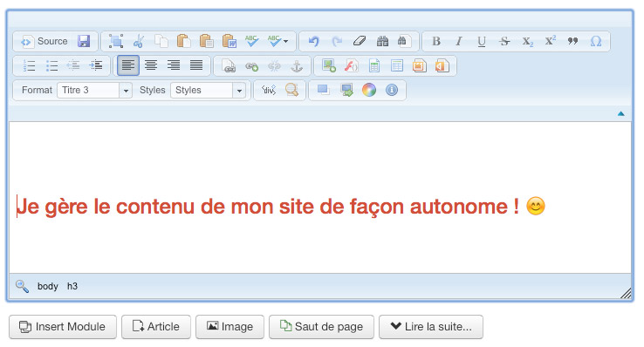Image resolution: width=644 pixels, height=347 pixels.
Task: Click Paste as plain text icon
Action: tap(206, 41)
